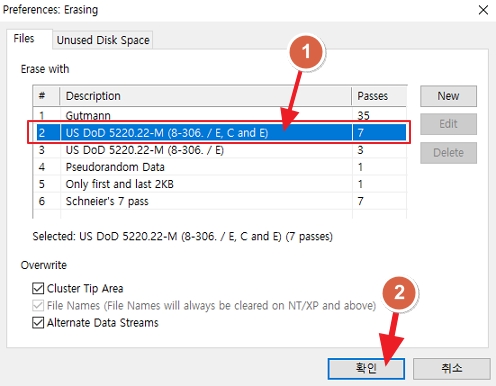Click the disabled Delete button
The width and height of the screenshot is (496, 386).
pos(448,153)
